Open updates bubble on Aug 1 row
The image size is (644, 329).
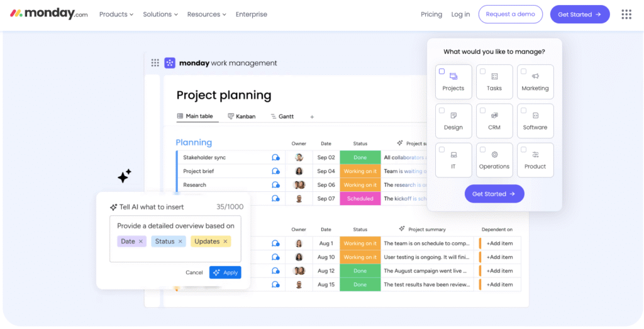coord(275,243)
